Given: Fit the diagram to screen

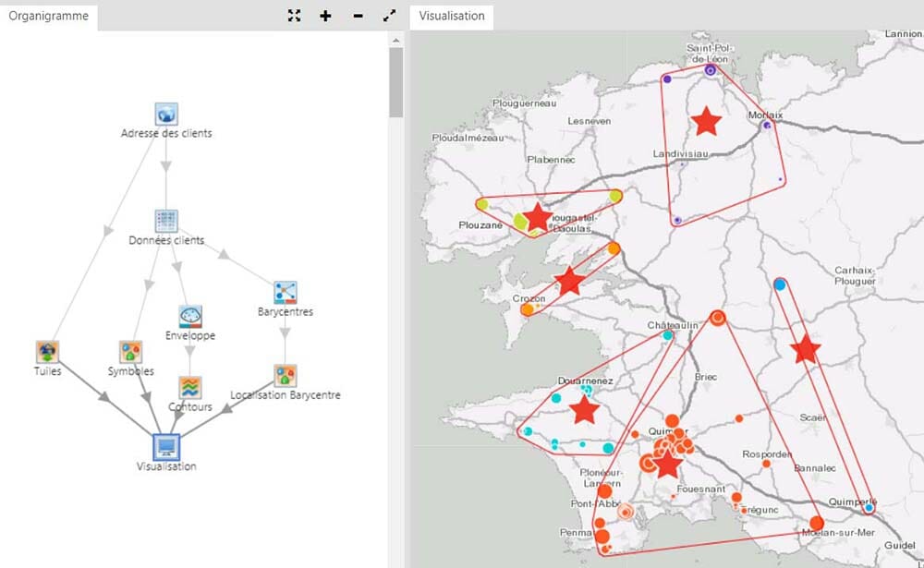Looking at the screenshot, I should click(x=294, y=16).
